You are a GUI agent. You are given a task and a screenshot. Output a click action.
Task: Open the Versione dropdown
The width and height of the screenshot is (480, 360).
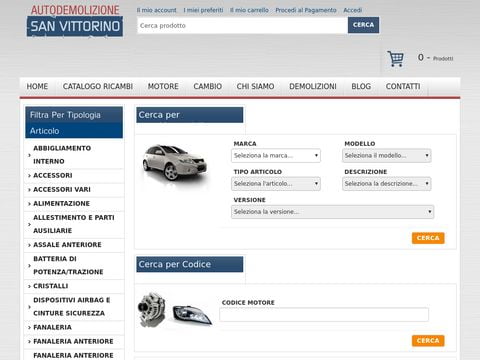point(332,212)
